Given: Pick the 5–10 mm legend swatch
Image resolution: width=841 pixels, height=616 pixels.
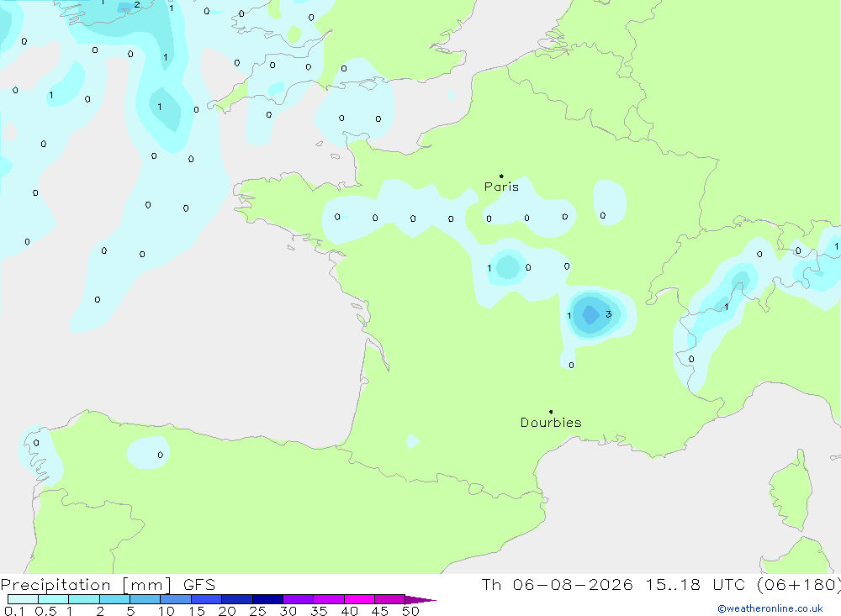Looking at the screenshot, I should click(x=145, y=599).
